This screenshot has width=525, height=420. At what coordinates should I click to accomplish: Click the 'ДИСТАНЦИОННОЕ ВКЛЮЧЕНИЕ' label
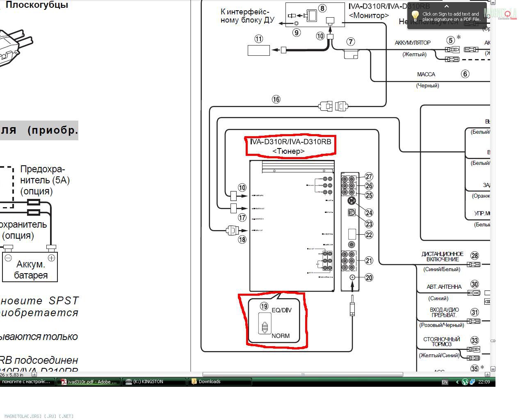point(443,257)
